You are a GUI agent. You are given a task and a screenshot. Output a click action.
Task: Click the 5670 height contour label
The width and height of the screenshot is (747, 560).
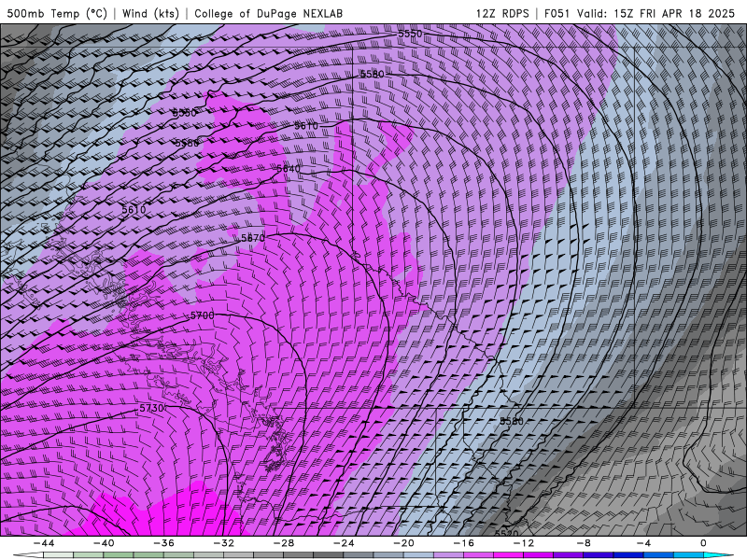point(252,238)
